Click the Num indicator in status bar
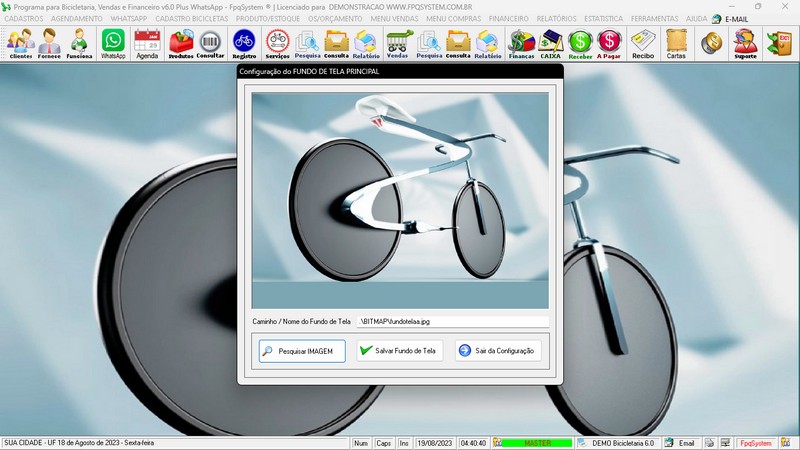This screenshot has height=450, width=800. coord(361,443)
